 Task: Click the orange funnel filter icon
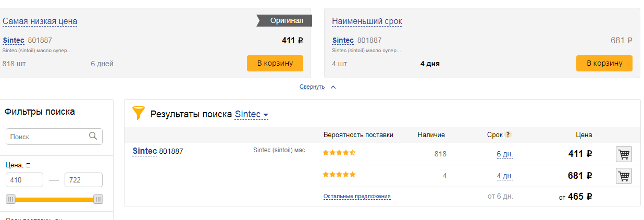[138, 113]
